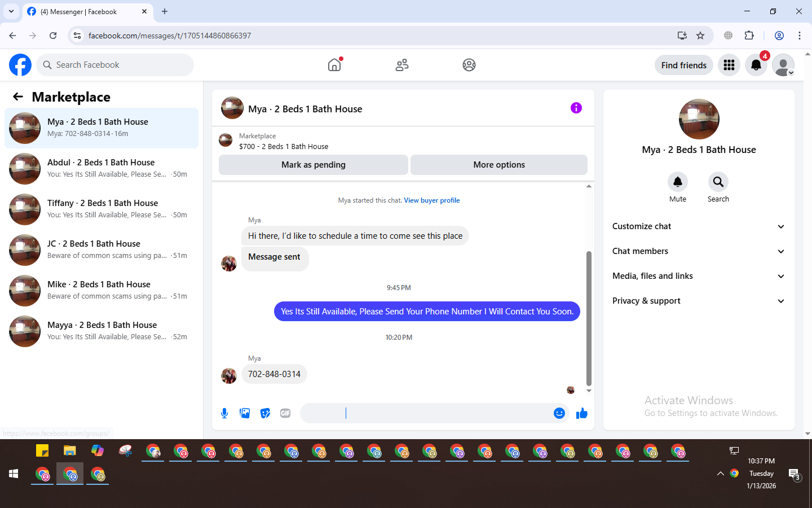Open the GIF picker icon

(x=285, y=413)
